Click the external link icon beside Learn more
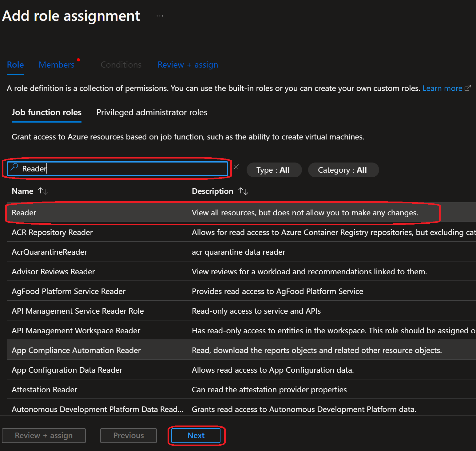Screen dimensions: 476x451 click(468, 88)
